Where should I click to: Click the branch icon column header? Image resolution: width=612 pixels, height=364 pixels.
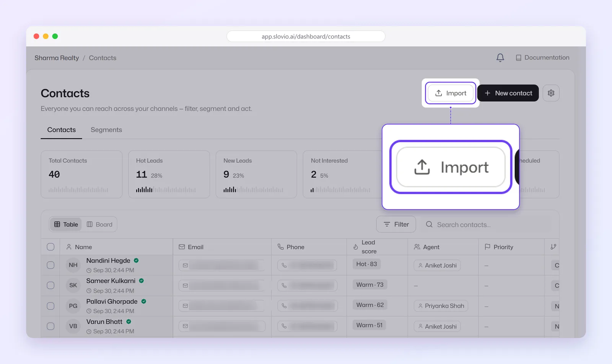(x=553, y=247)
